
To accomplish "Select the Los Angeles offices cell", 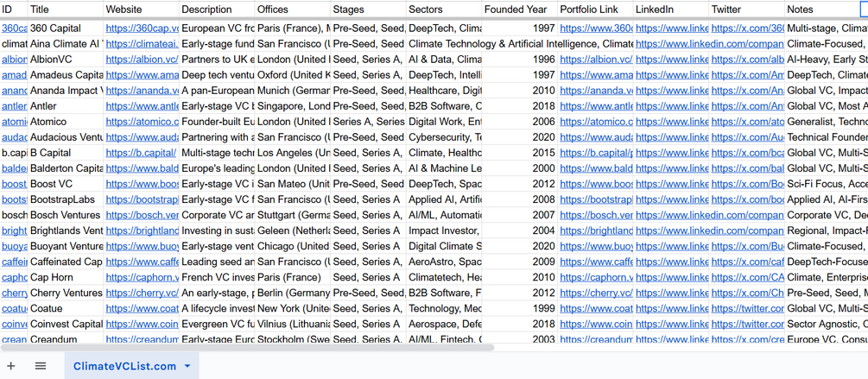I will 292,153.
